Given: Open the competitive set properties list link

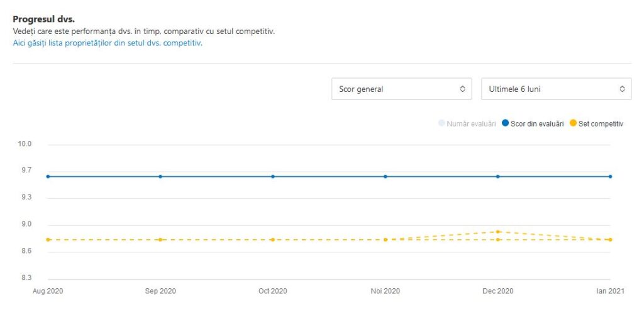Looking at the screenshot, I should [x=108, y=43].
